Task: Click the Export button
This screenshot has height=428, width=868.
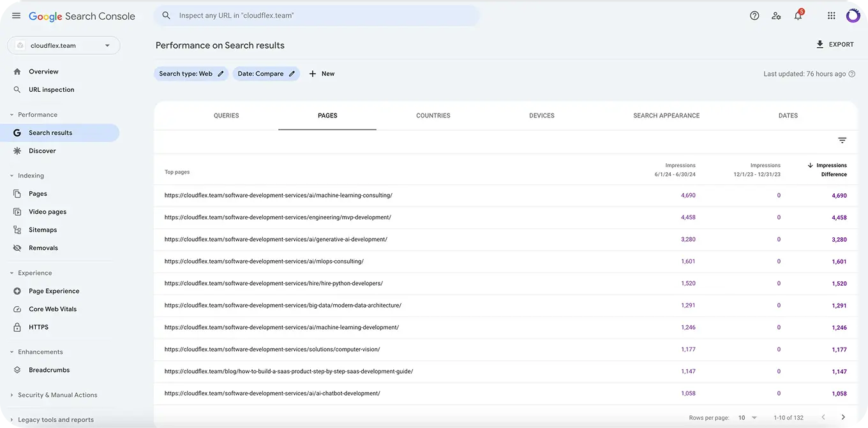Action: click(835, 45)
